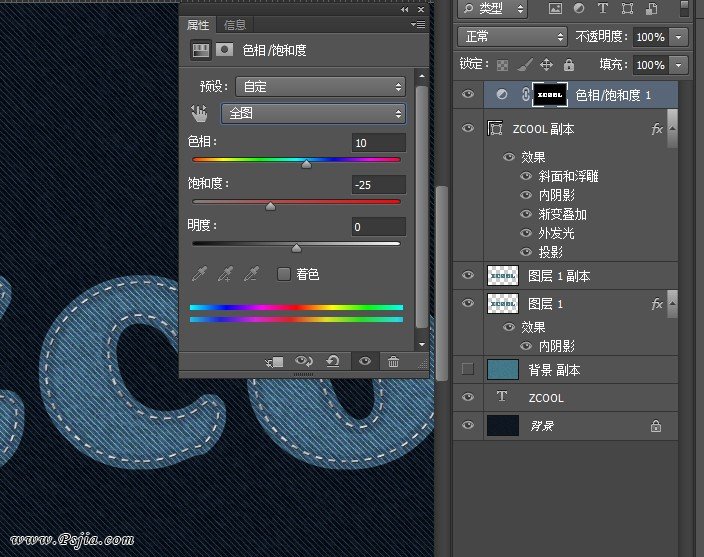Screen dimensions: 704x557
Task: Collapse effects of 图层 1 layer
Action: (672, 303)
